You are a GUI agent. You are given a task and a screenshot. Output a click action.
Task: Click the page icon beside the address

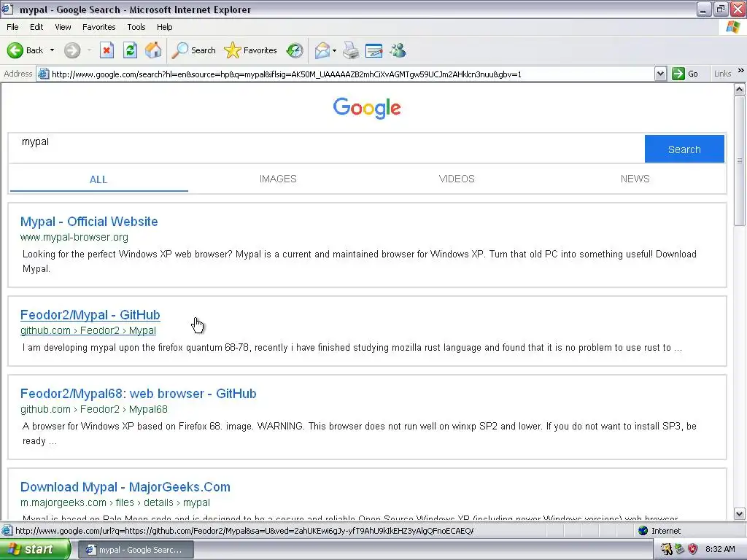[x=43, y=74]
